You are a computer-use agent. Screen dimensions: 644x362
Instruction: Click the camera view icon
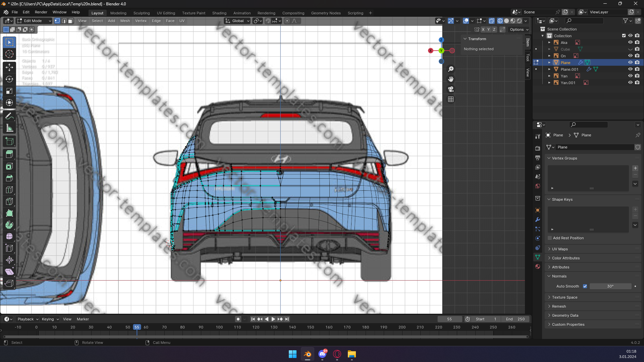(x=451, y=89)
